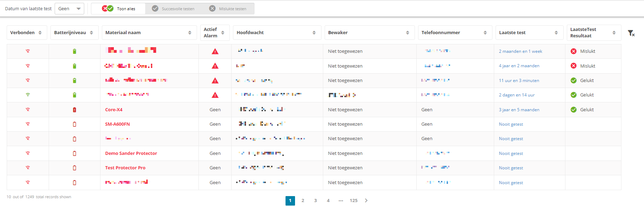Select the Toon alles filter toggle
Viewport: 644px width, 207px height.
(x=118, y=9)
